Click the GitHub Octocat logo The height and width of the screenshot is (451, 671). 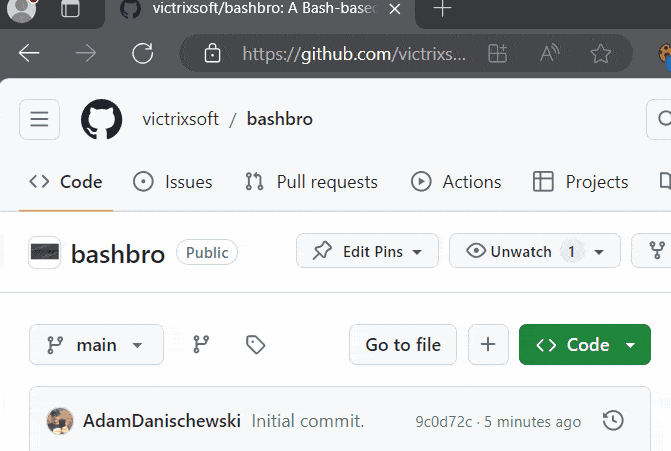coord(101,119)
